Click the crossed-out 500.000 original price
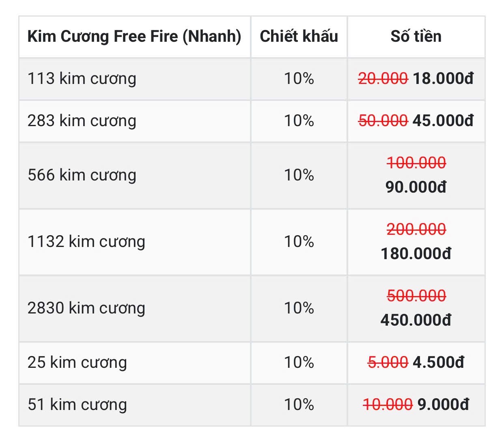Image resolution: width=504 pixels, height=440 pixels. 416,296
